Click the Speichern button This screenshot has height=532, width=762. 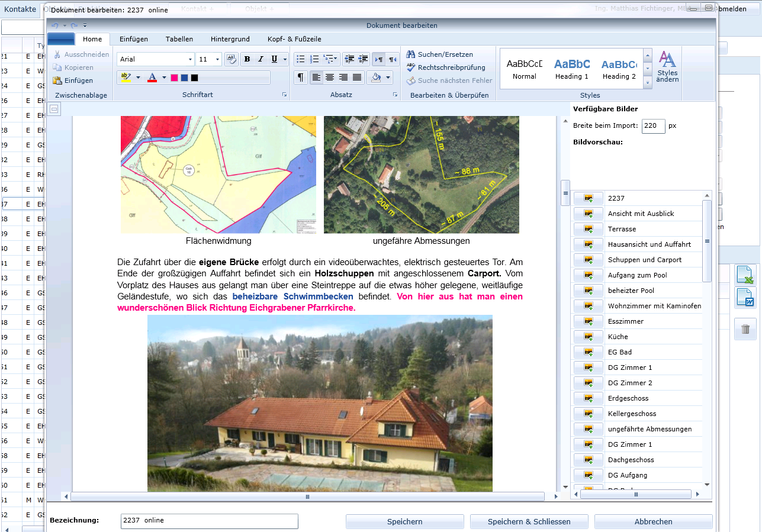405,521
